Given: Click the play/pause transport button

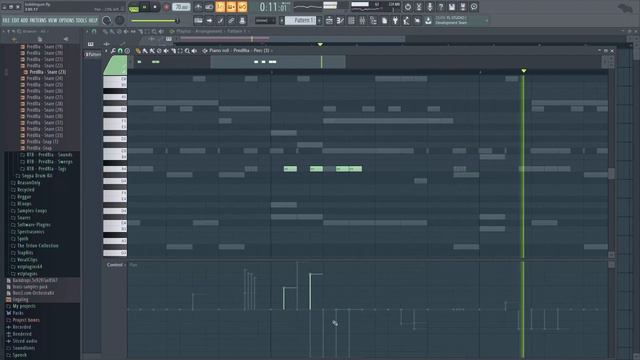Looking at the screenshot, I should pyautogui.click(x=144, y=7).
